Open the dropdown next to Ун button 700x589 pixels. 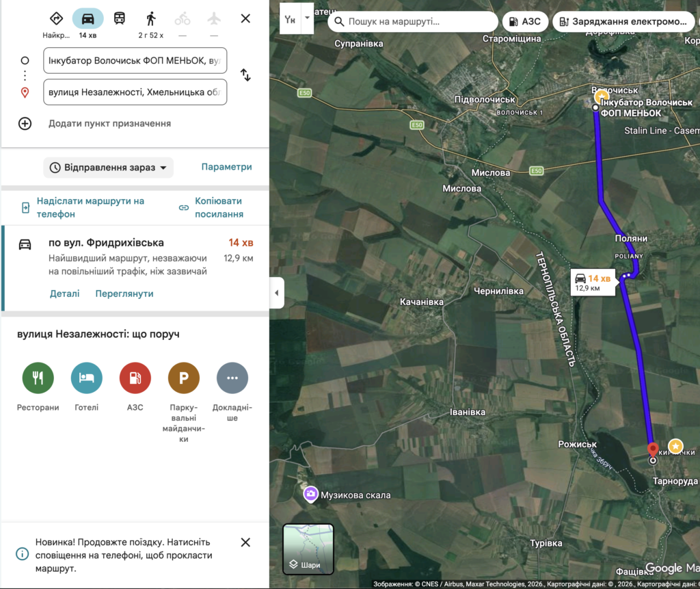pos(307,18)
